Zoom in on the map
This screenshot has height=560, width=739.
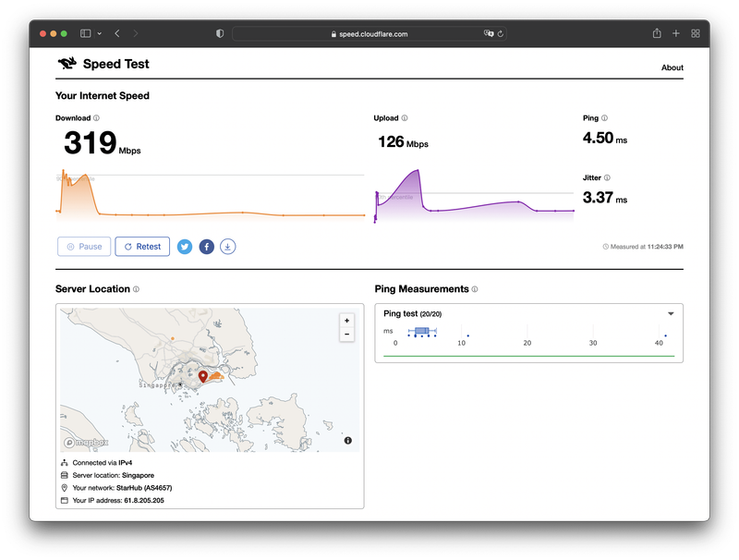coord(346,320)
